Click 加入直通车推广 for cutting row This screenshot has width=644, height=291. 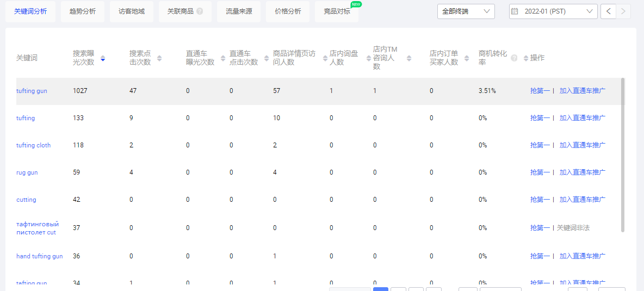(x=583, y=200)
